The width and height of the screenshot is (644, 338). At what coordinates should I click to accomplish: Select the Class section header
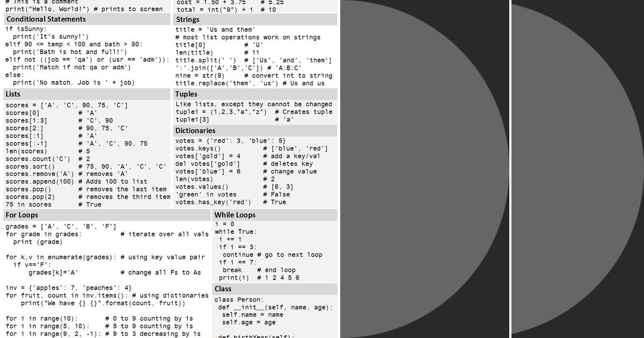[x=223, y=289]
